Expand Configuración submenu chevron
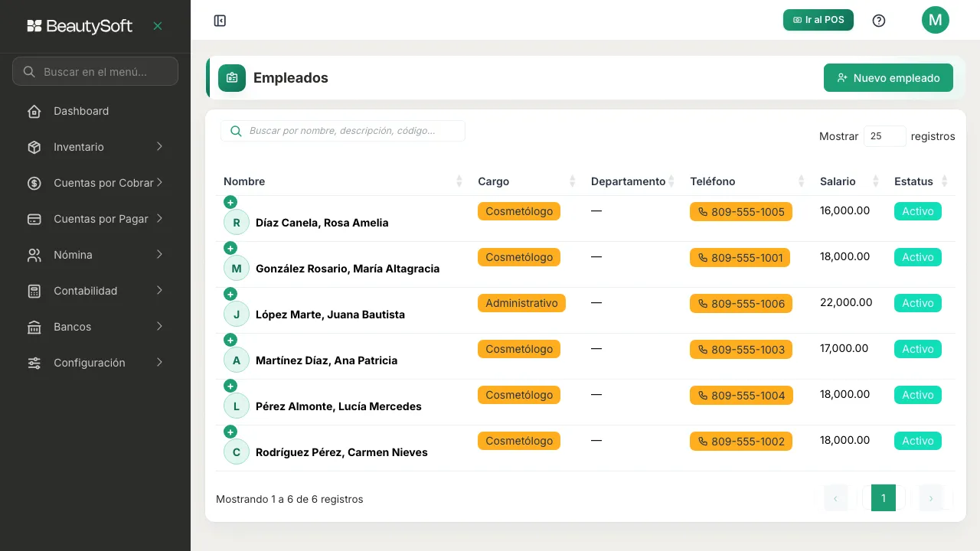This screenshot has width=980, height=551. [x=159, y=362]
